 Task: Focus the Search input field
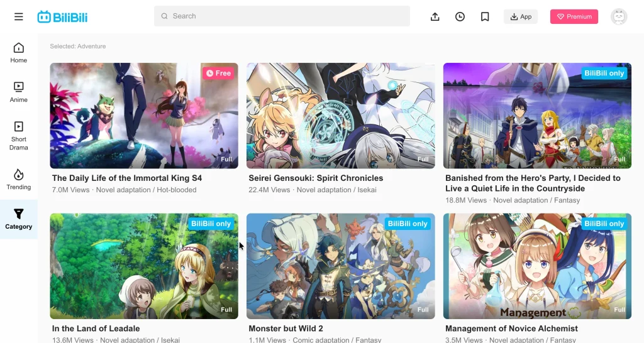click(x=282, y=16)
